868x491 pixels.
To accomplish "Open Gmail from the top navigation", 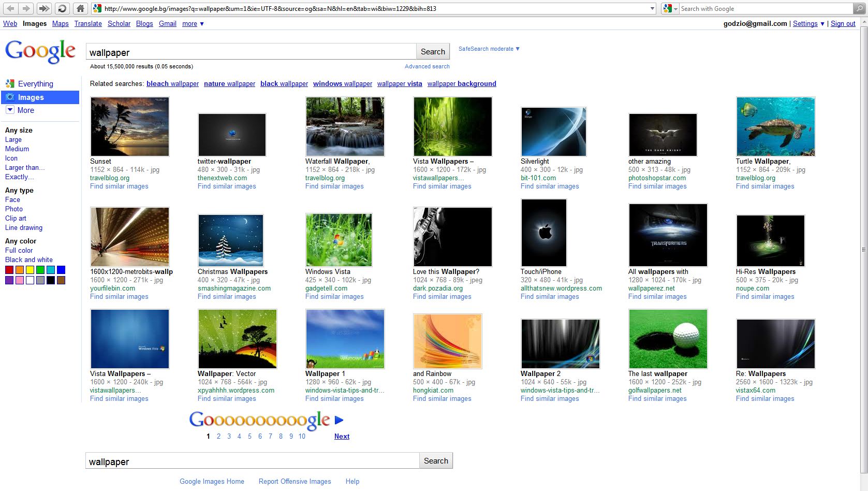I will tap(168, 24).
